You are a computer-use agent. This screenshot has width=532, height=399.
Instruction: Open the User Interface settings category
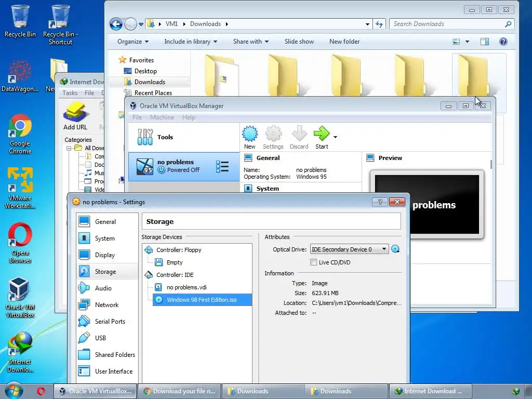pyautogui.click(x=107, y=371)
